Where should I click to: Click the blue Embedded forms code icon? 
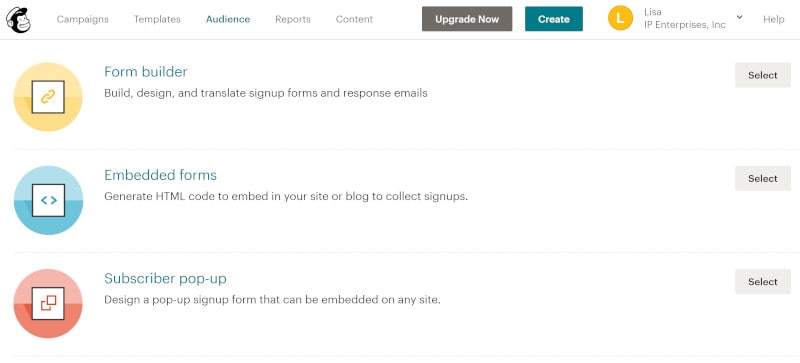[48, 200]
